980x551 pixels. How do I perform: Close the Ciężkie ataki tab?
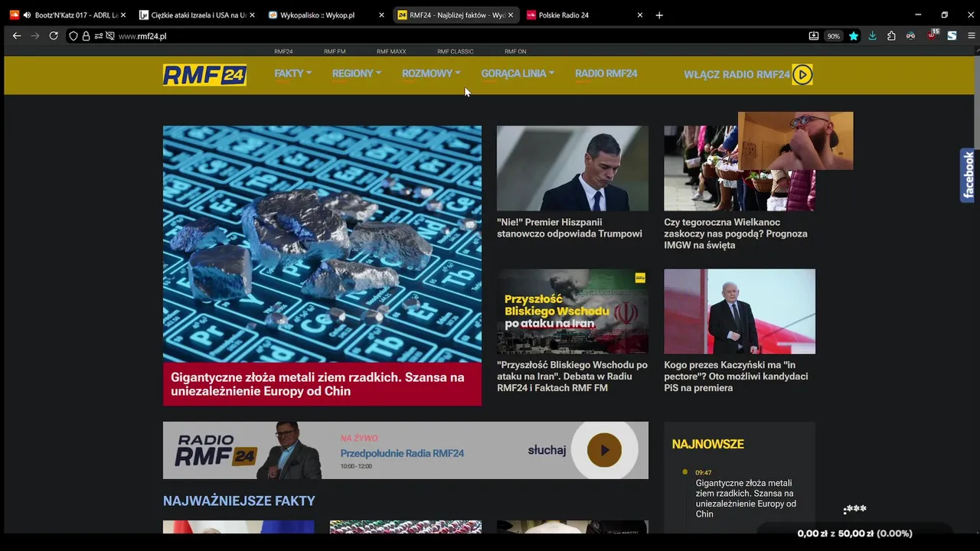tap(252, 15)
